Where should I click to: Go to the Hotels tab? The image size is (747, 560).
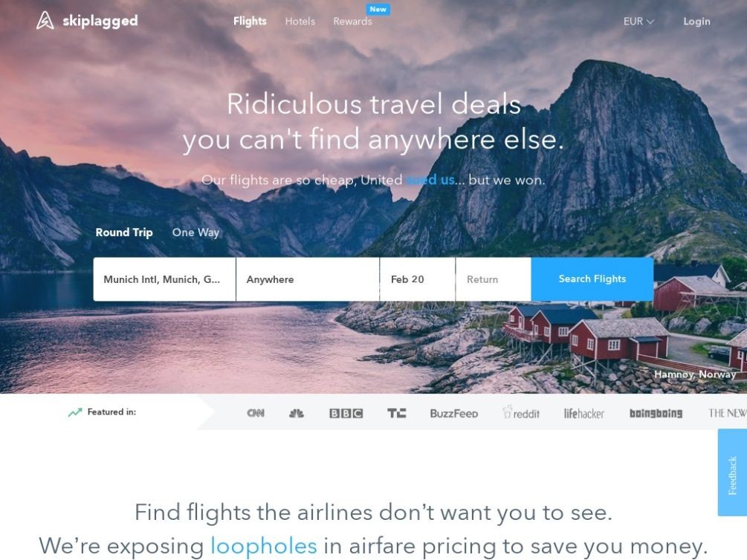click(300, 22)
